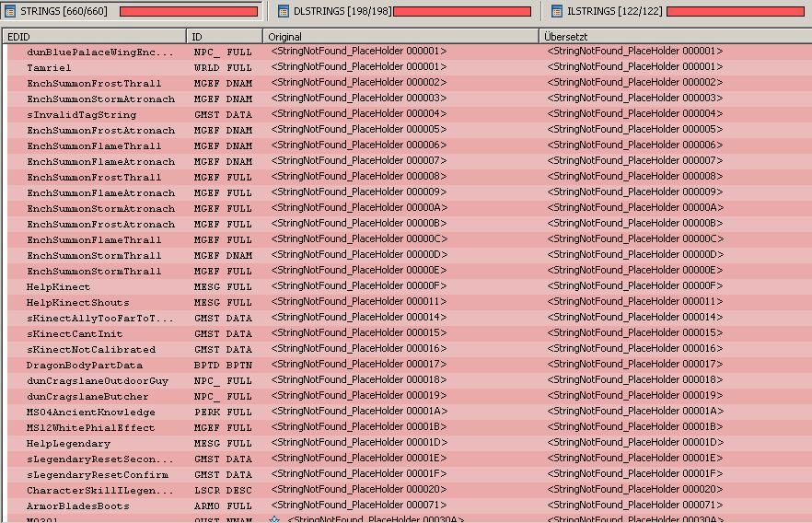Click Original cell PlaceHolder 00001D
This screenshot has width=812, height=523.
[359, 442]
